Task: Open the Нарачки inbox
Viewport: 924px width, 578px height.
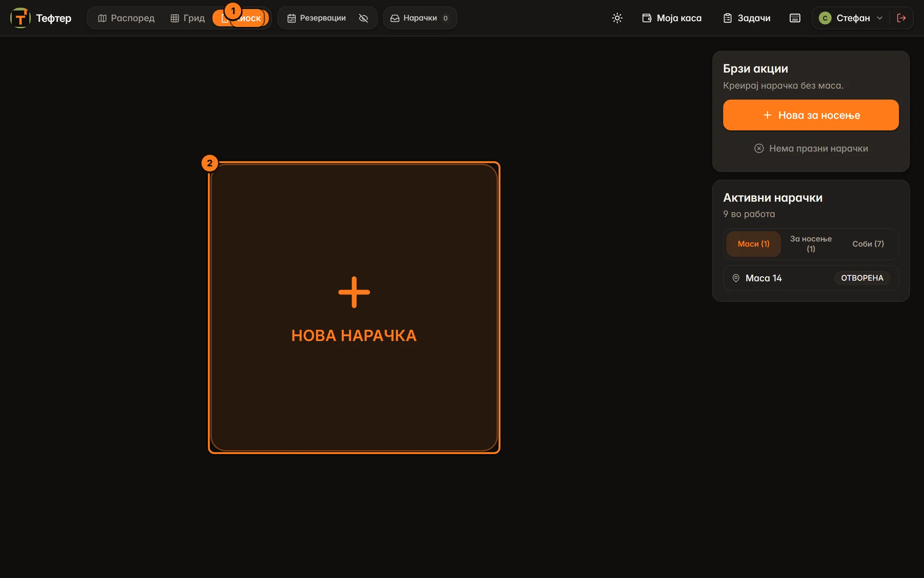Action: coord(420,18)
